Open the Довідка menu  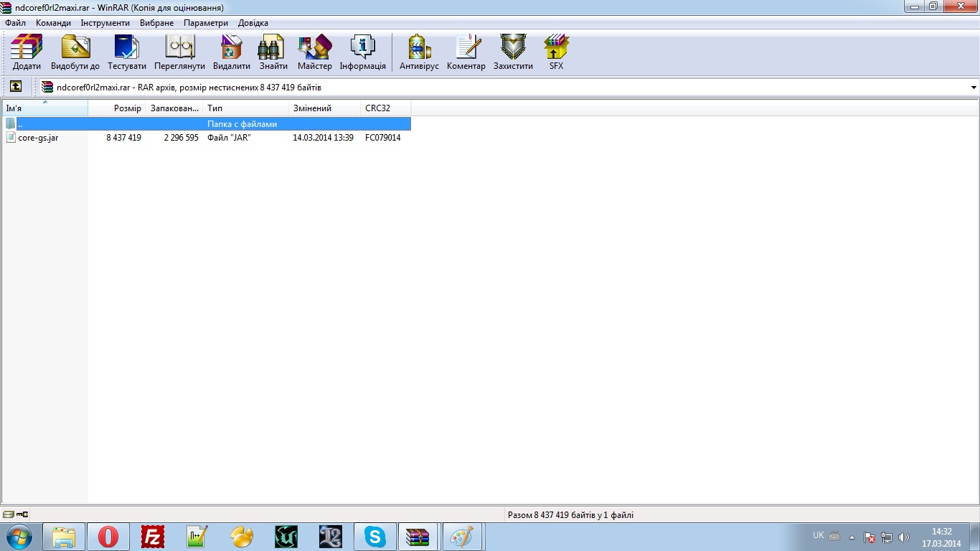point(253,23)
